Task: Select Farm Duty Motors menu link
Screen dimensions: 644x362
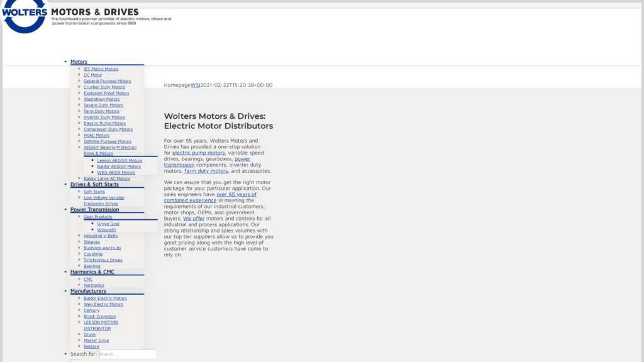Action: pyautogui.click(x=101, y=111)
